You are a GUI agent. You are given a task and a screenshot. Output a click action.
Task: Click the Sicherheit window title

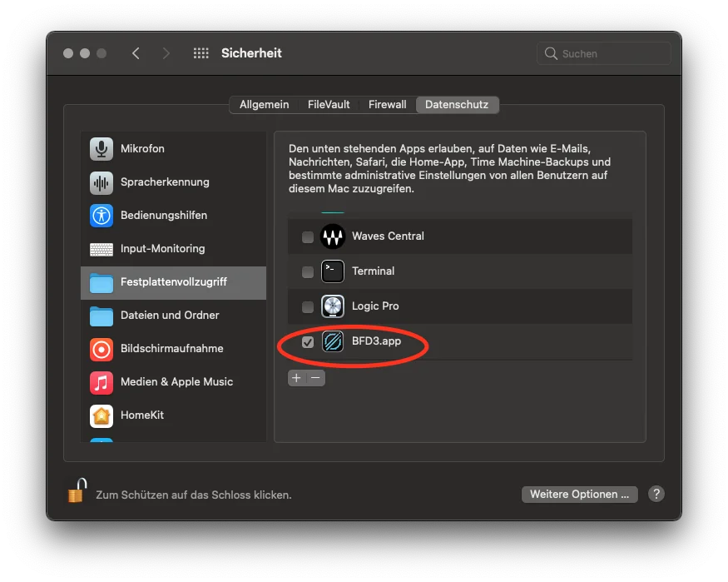click(x=251, y=53)
